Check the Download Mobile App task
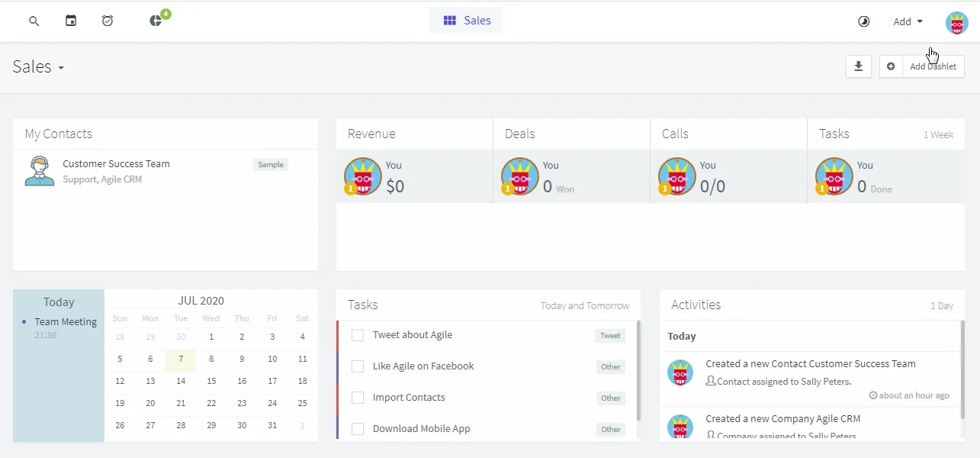Screen dimensions: 980x458 point(357,429)
